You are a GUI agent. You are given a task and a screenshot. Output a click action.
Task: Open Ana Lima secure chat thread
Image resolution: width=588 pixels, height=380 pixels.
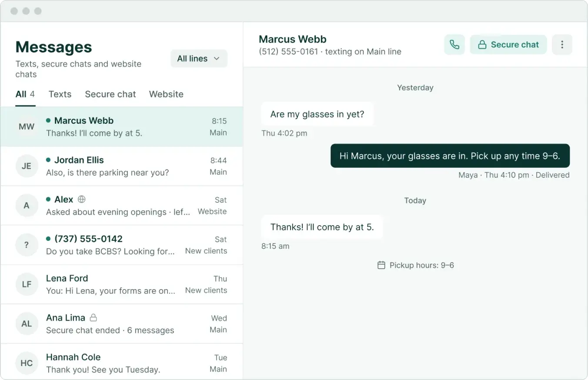coord(122,324)
